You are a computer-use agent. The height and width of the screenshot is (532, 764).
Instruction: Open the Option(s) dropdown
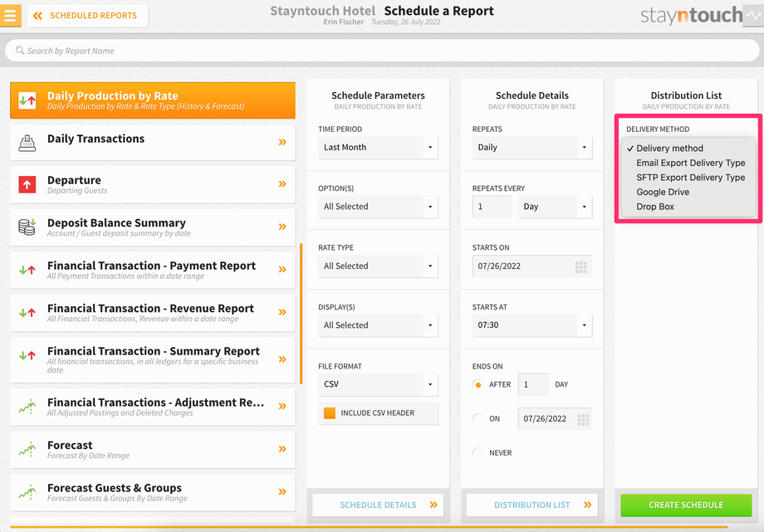[x=378, y=207]
